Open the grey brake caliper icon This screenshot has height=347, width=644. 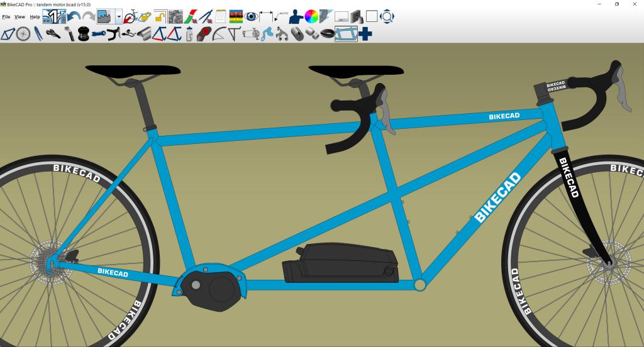281,34
